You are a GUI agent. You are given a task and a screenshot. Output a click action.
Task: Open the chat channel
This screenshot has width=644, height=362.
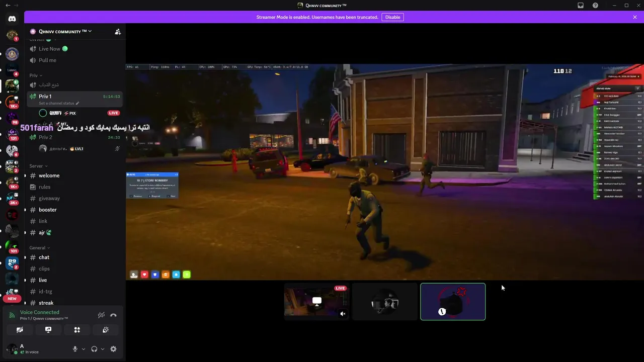[x=74, y=257]
